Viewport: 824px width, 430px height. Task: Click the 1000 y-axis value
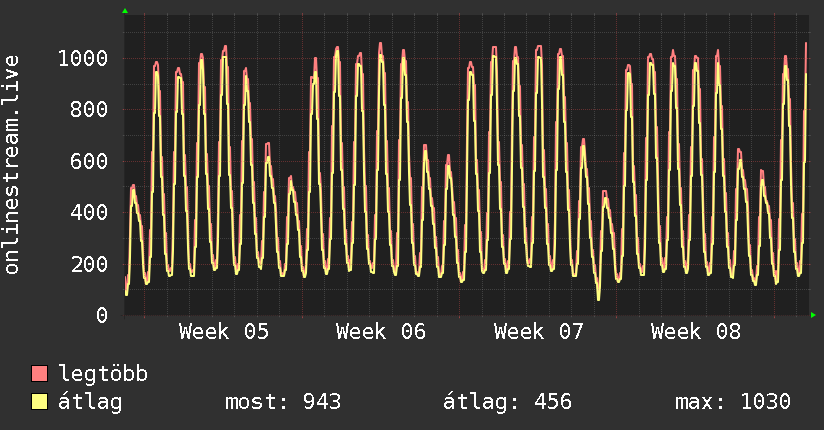[83, 58]
